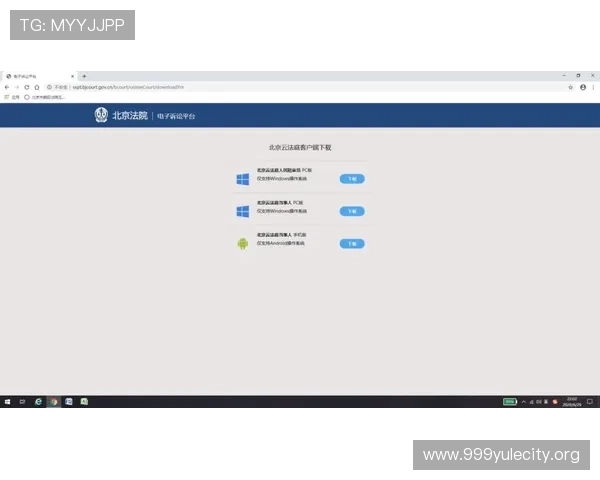Viewport: 600px width, 480px height.
Task: Click the Android robot icon for the mobile client
Action: [242, 243]
